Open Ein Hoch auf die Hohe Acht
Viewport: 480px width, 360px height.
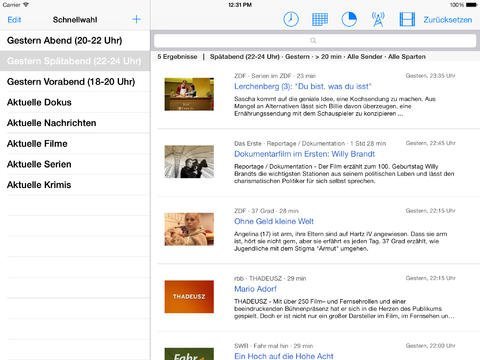pos(284,356)
